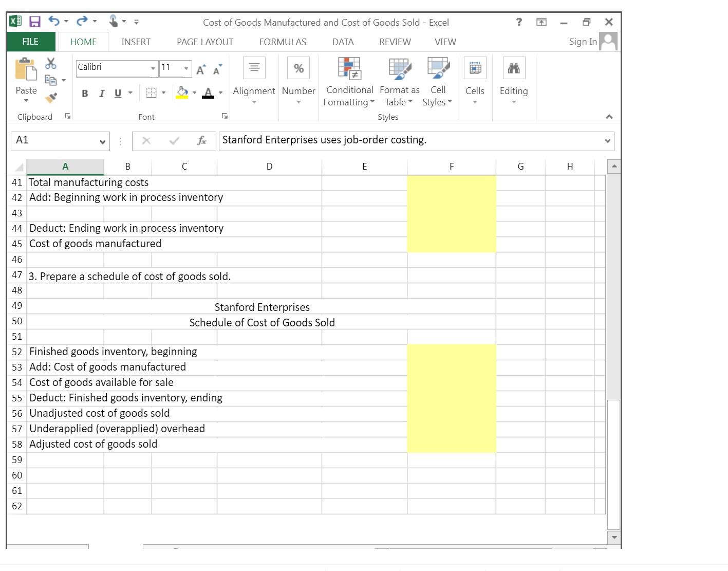Click the vertical scrollbar down arrow
The height and width of the screenshot is (571, 728).
[614, 537]
